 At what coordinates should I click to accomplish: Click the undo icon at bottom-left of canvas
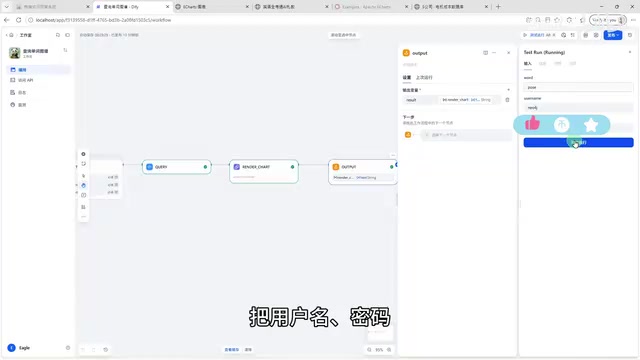pyautogui.click(x=83, y=350)
